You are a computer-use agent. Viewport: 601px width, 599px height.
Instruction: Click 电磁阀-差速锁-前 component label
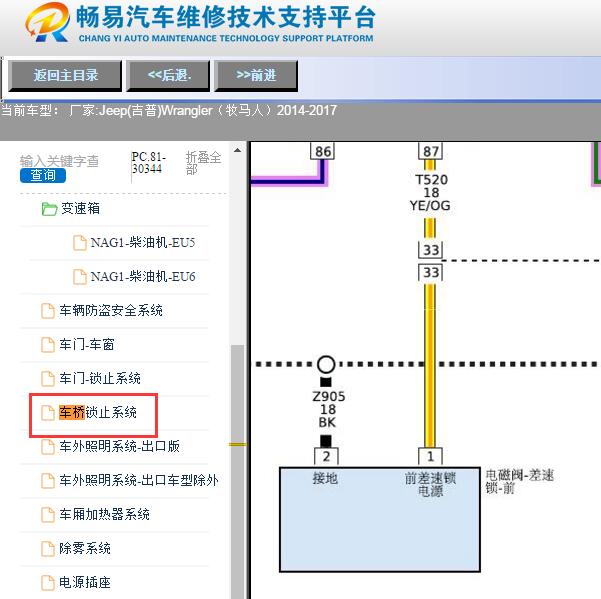(x=519, y=482)
